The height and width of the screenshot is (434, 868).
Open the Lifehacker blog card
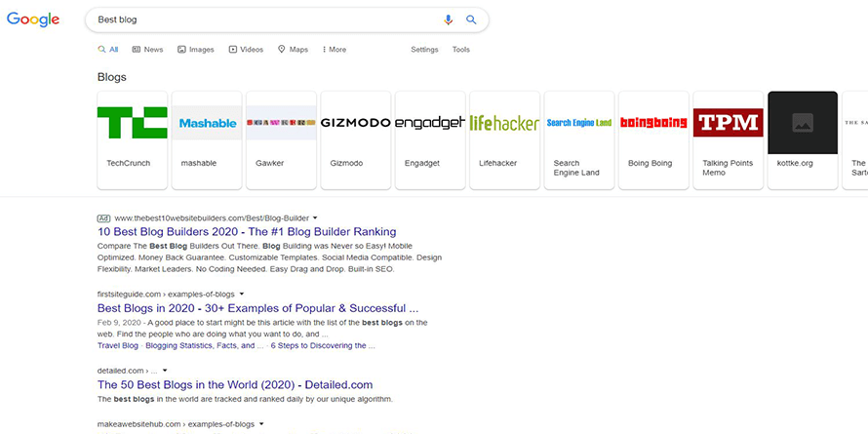[x=504, y=140]
